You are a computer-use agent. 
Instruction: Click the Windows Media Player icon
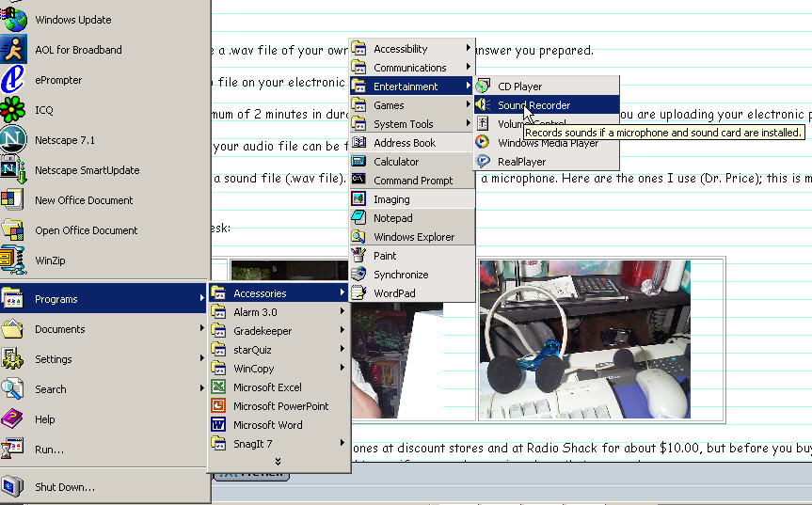pos(482,142)
